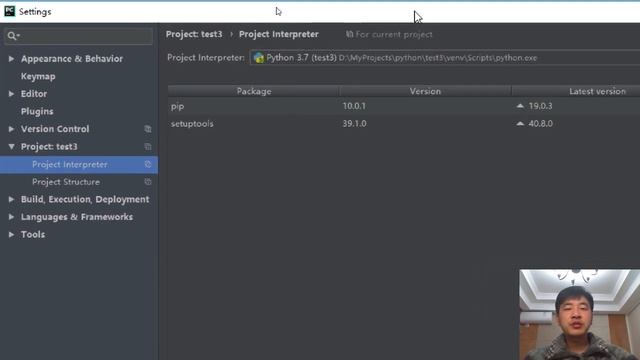
Task: Select Languages & Frameworks settings
Action: pyautogui.click(x=77, y=217)
